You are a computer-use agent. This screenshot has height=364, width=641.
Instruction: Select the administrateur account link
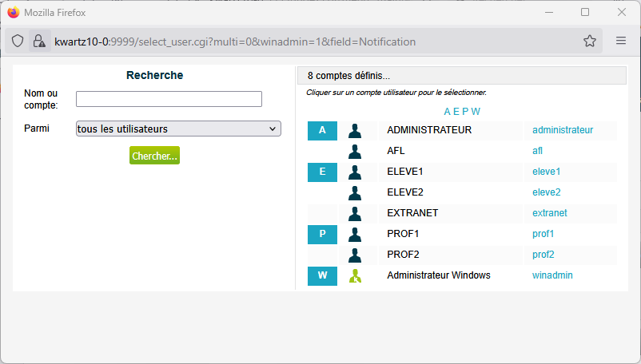(x=563, y=130)
